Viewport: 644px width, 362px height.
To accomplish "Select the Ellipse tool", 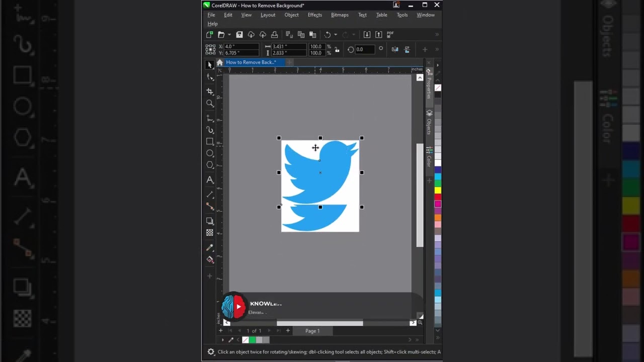I will click(210, 153).
